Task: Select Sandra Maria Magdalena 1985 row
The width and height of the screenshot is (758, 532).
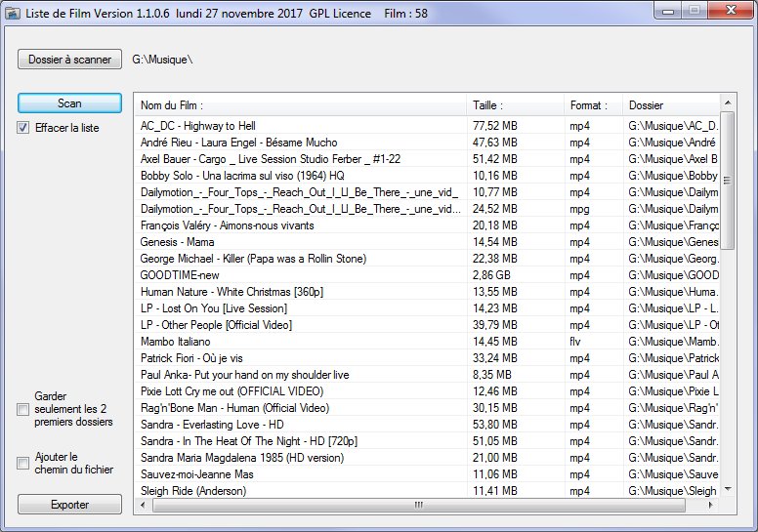Action: coord(427,458)
